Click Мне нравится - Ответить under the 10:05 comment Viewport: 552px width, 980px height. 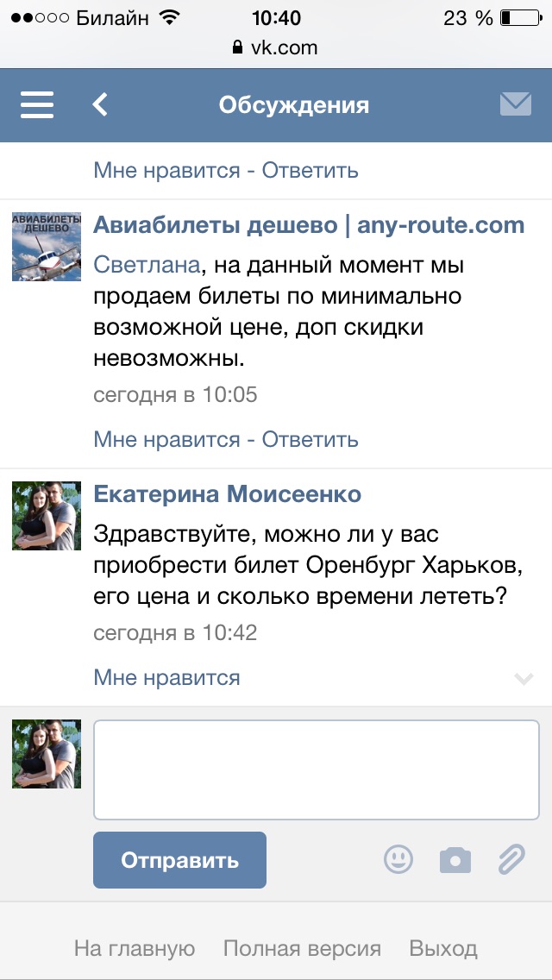click(226, 439)
